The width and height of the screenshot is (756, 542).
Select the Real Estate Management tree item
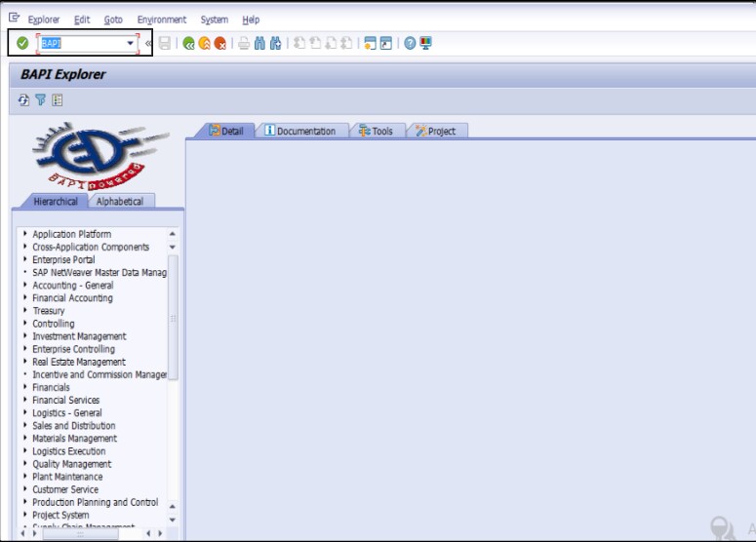(x=79, y=362)
